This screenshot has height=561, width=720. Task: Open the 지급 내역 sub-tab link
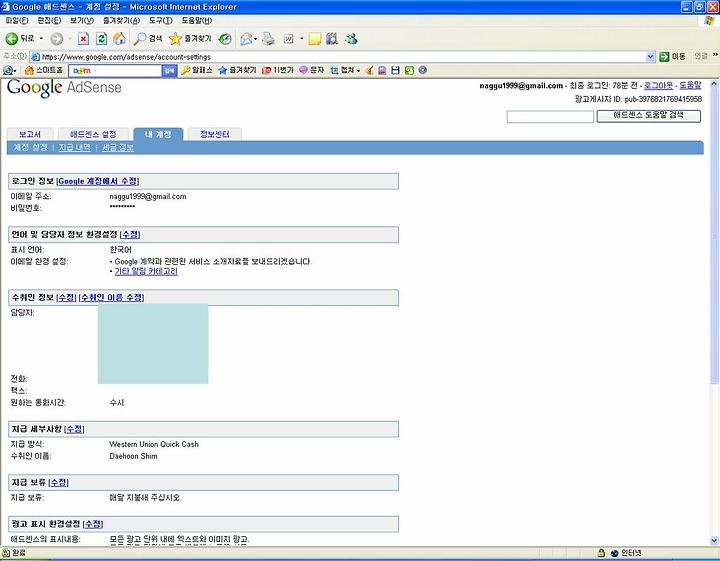tap(74, 147)
